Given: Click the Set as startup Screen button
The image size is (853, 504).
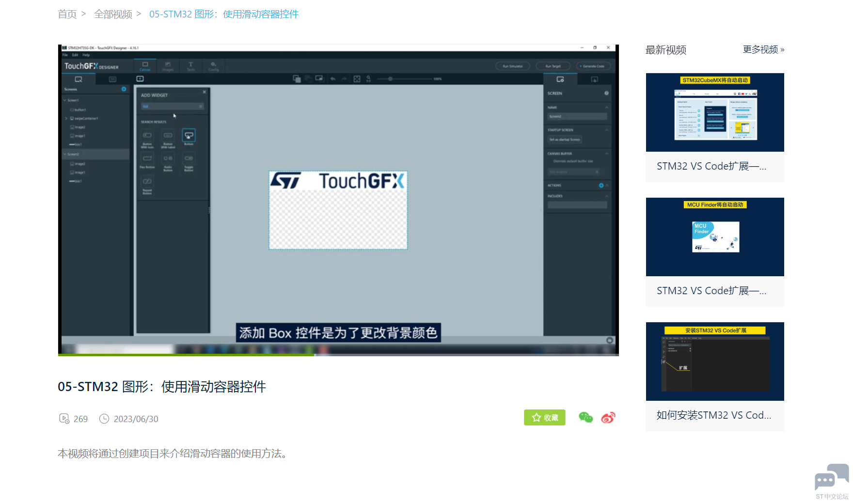Looking at the screenshot, I should pos(565,140).
